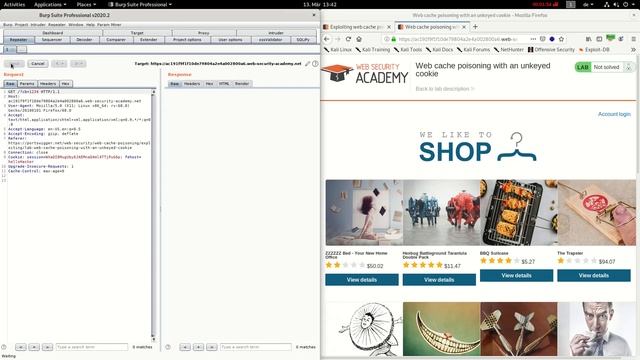Screen dimensions: 640x360
Task: Open the Applications menu
Action: coord(50,4)
